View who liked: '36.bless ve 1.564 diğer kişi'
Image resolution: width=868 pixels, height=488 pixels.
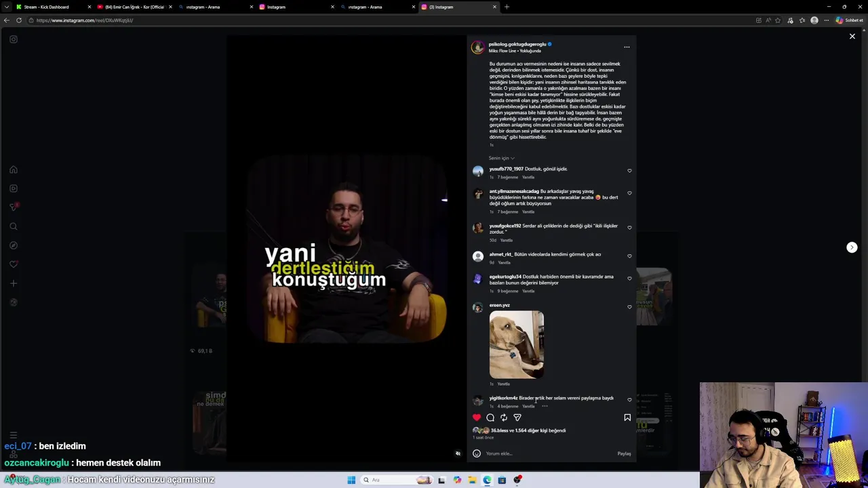528,430
